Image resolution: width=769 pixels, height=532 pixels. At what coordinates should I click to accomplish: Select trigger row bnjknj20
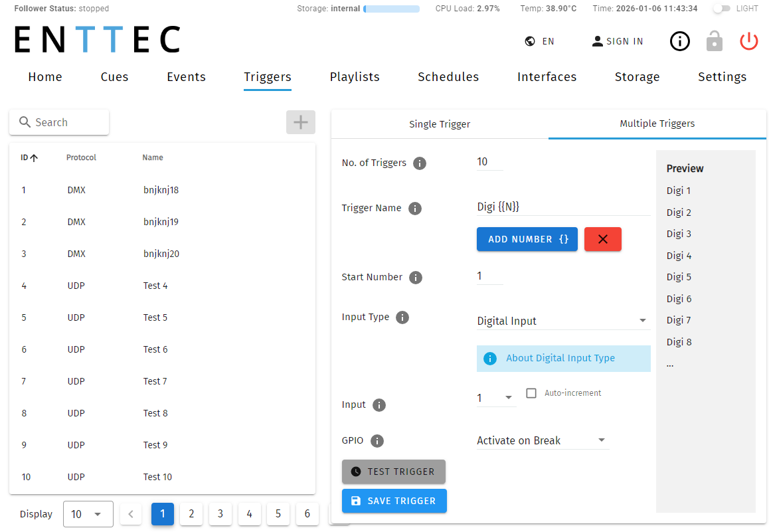tap(162, 254)
